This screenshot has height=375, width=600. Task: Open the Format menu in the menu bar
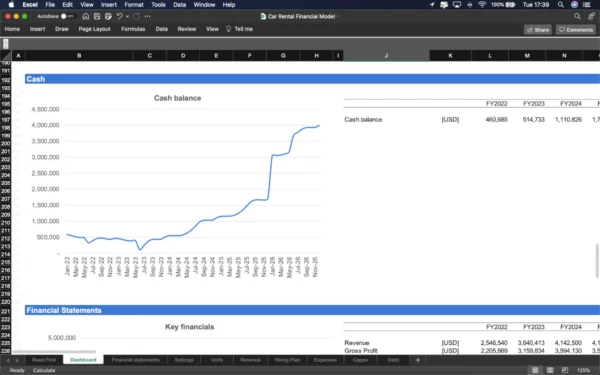[x=134, y=5]
